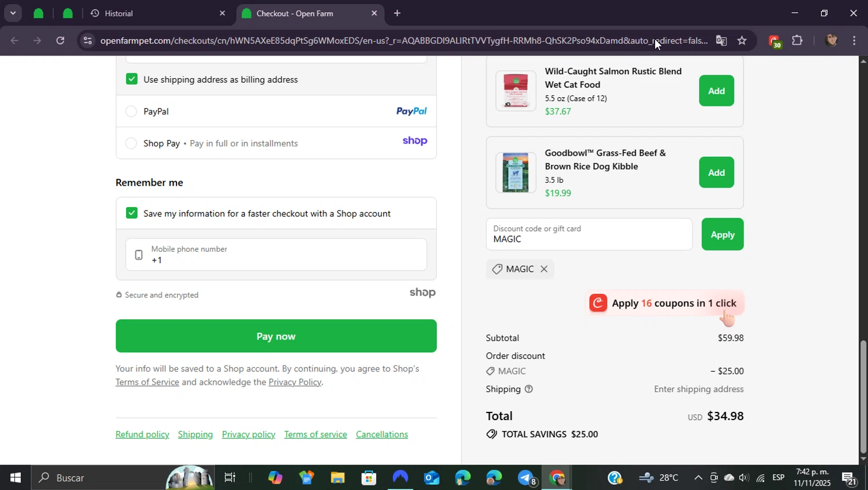Open Microsoft Store from the taskbar
The image size is (868, 490).
tap(369, 478)
